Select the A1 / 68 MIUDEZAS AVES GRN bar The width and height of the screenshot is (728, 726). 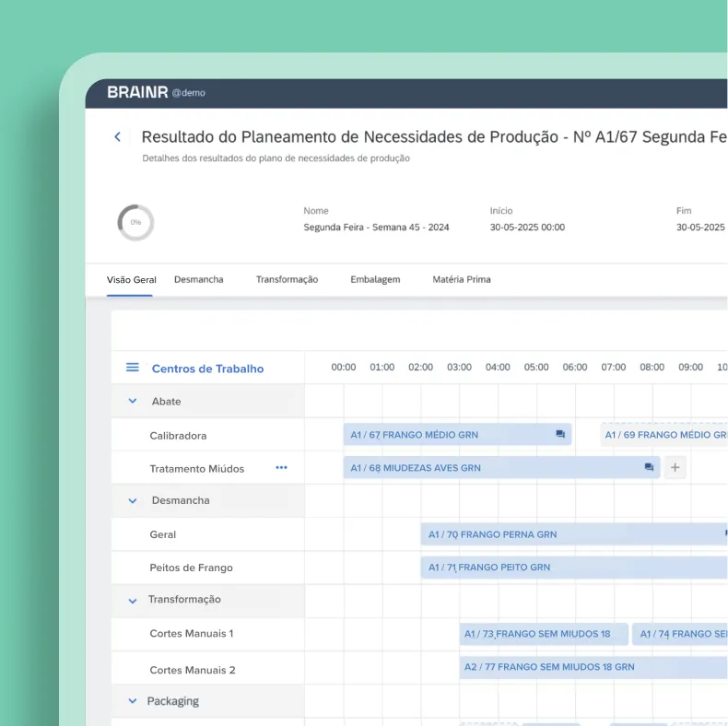coord(501,467)
